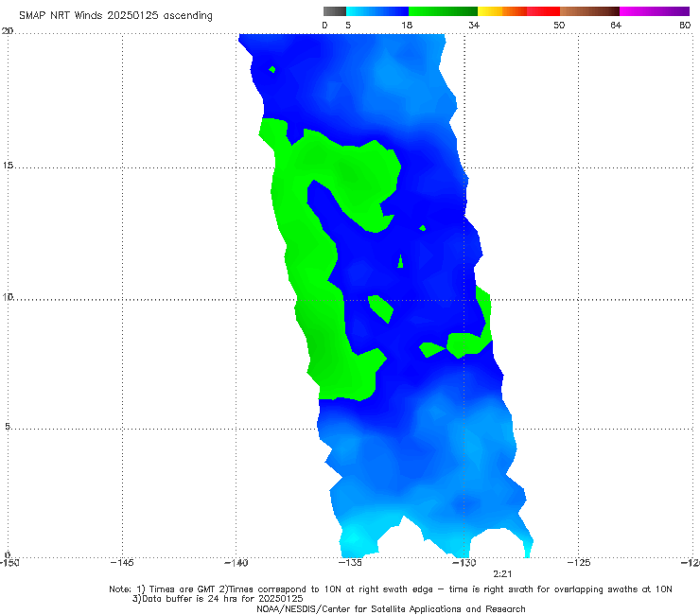Click the "2:21" swath time label
700x615 pixels.
point(502,574)
